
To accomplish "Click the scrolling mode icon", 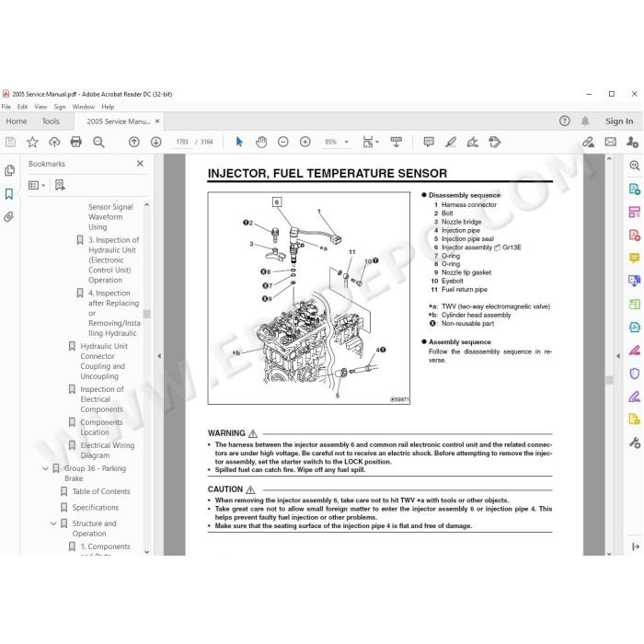I will pyautogui.click(x=397, y=142).
